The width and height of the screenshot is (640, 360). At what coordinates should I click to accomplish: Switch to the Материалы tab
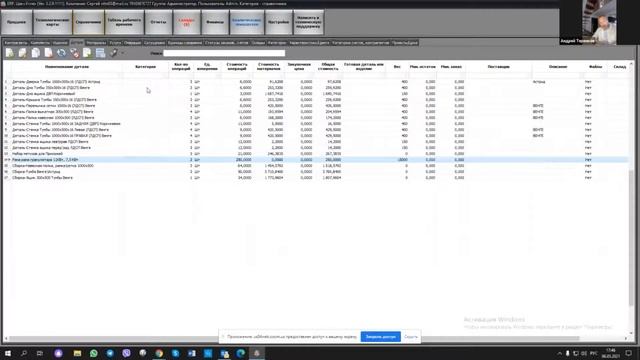(96, 42)
